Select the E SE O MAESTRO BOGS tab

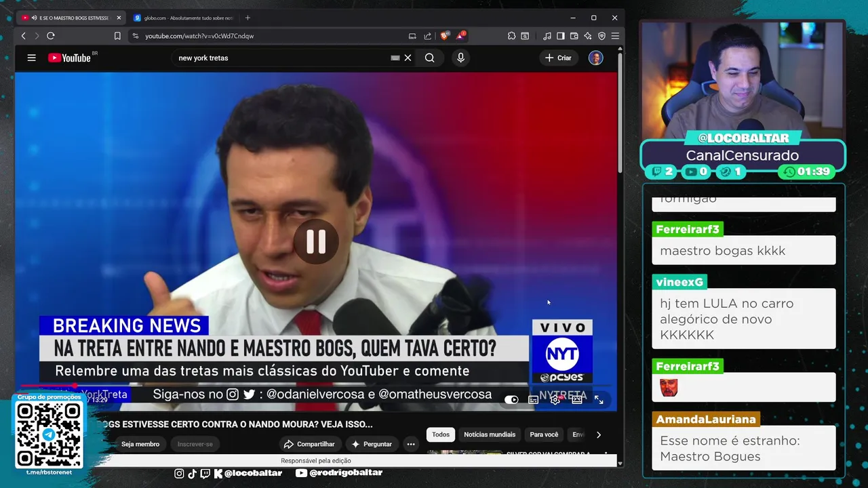(x=71, y=18)
